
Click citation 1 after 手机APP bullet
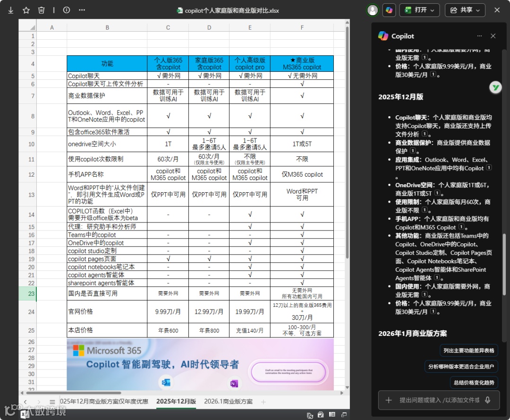pos(461,227)
